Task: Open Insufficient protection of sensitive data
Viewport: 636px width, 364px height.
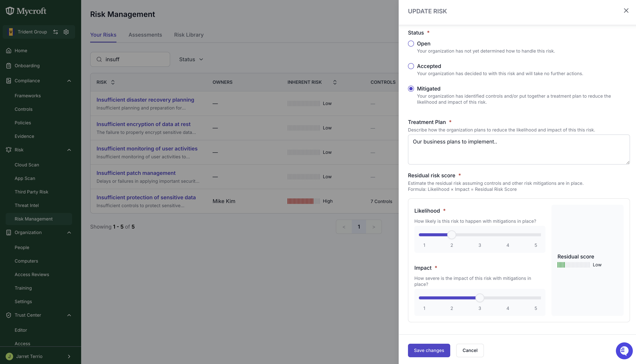Action: click(x=146, y=197)
